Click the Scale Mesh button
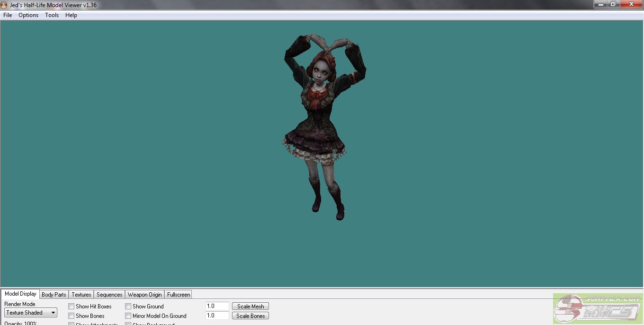644x325 pixels. [250, 307]
